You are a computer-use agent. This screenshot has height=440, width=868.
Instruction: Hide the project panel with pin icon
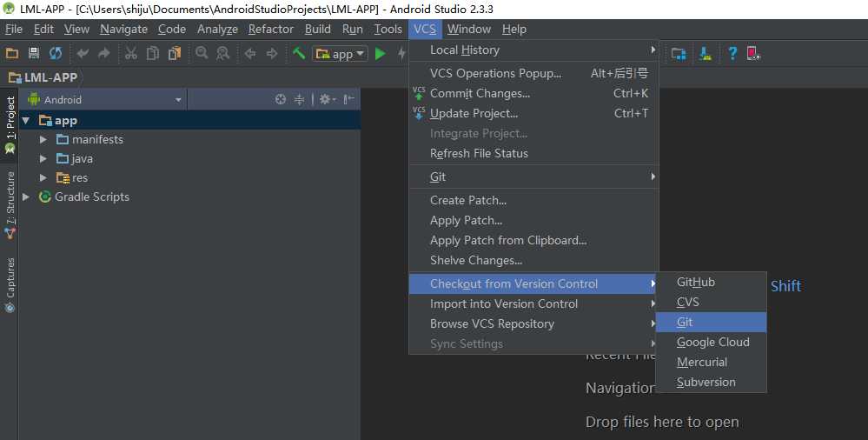point(348,99)
